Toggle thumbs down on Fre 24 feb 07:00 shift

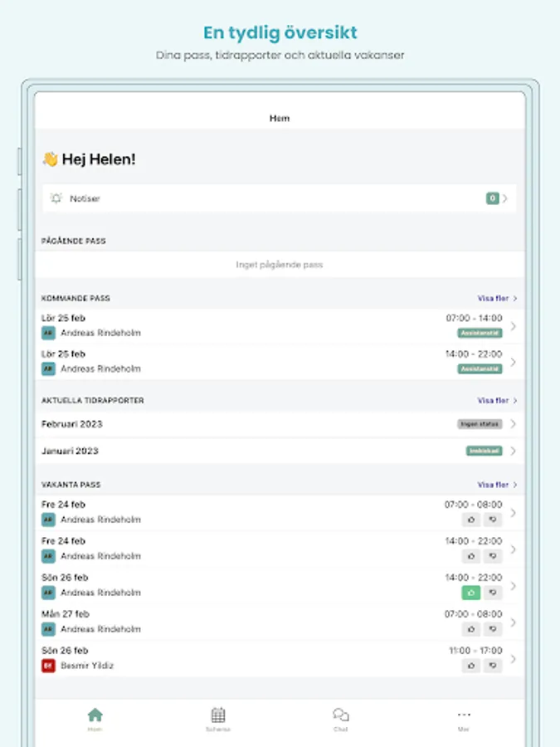(493, 520)
